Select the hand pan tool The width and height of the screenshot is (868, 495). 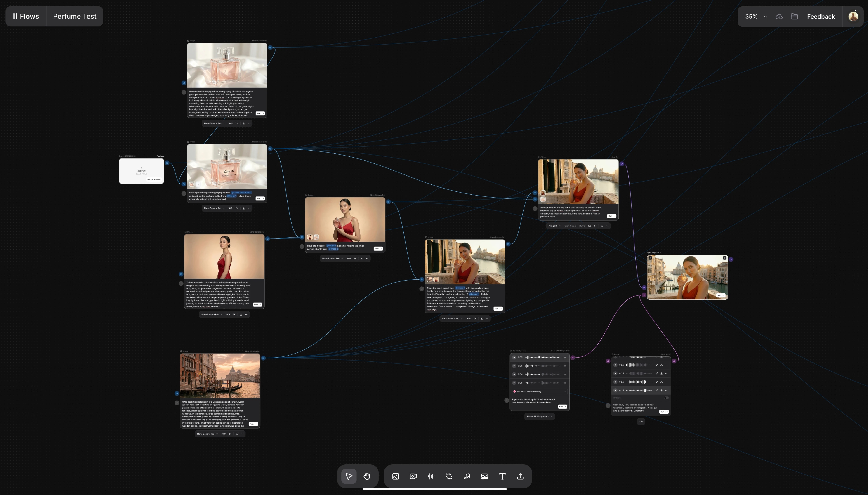(366, 476)
